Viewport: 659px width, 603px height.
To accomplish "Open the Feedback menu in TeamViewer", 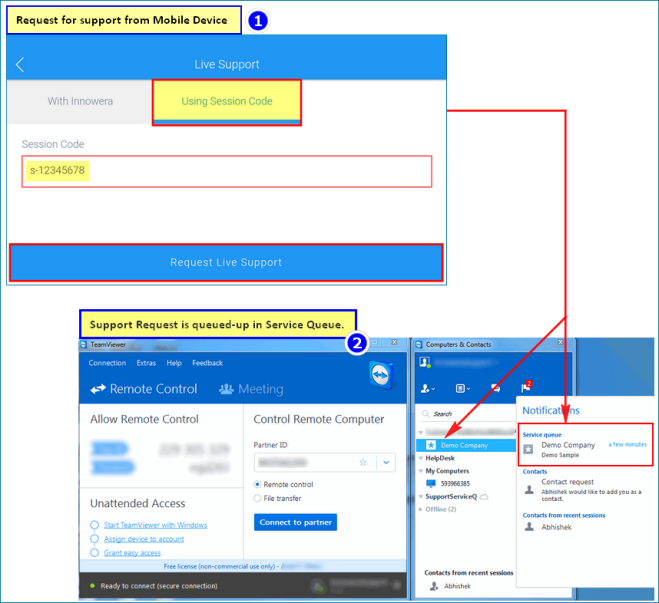I will [208, 363].
